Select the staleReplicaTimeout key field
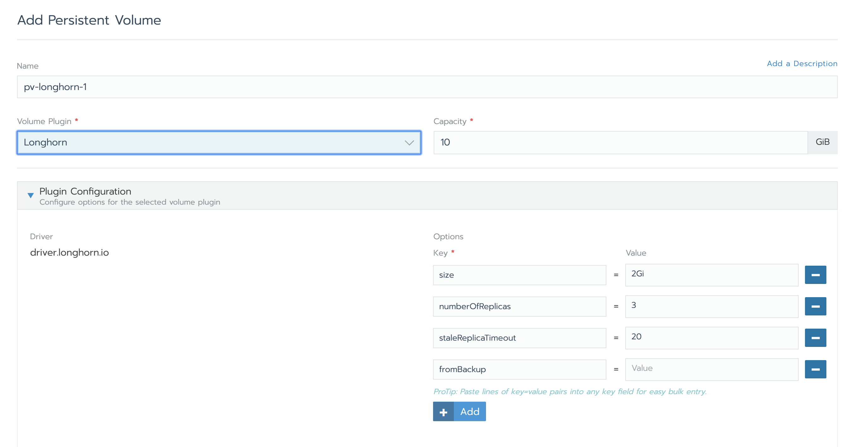 pos(519,337)
